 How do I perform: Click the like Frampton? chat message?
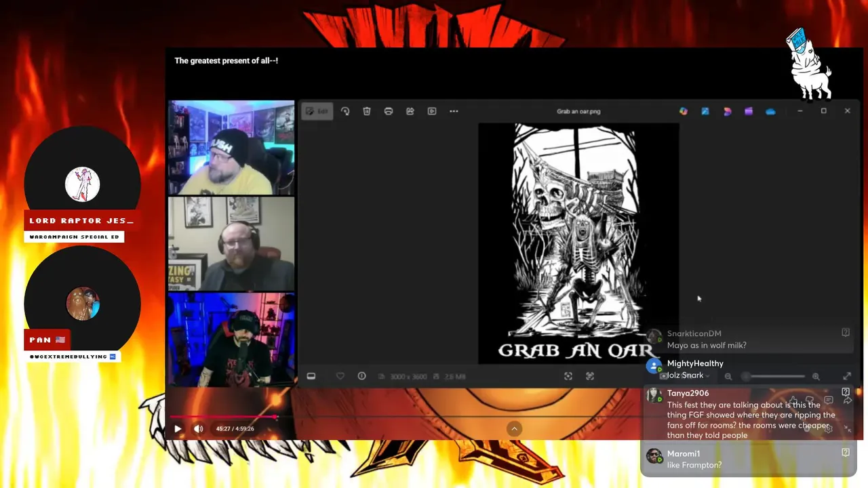(x=694, y=465)
